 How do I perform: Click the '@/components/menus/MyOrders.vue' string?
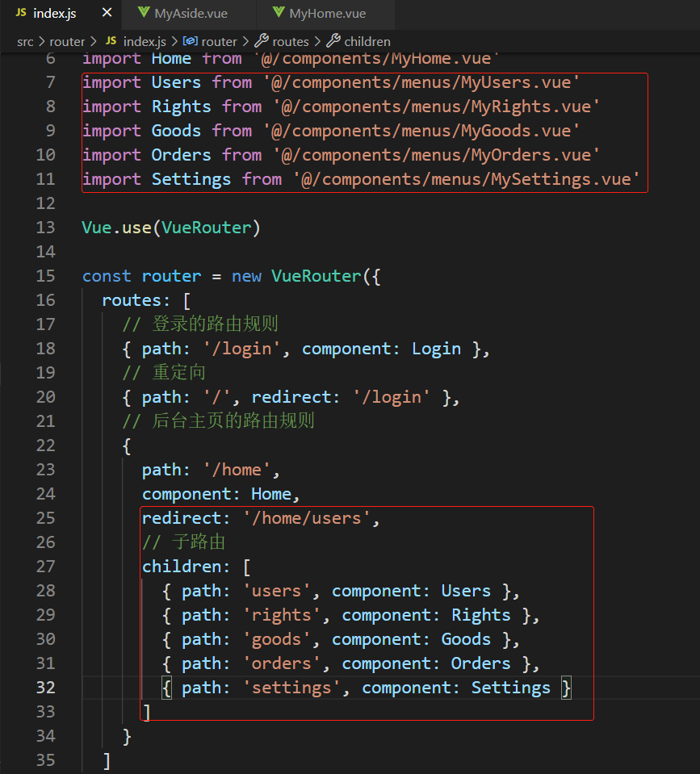pyautogui.click(x=436, y=155)
